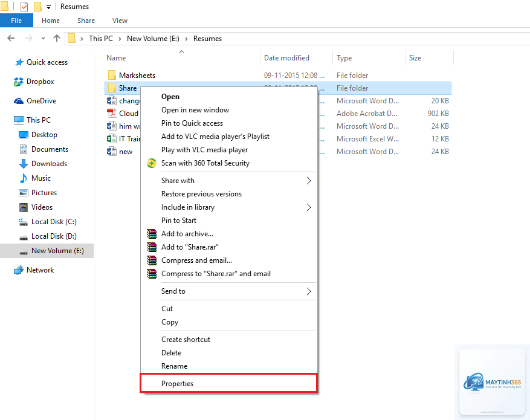
Task: Click the Share folder icon
Action: point(112,88)
